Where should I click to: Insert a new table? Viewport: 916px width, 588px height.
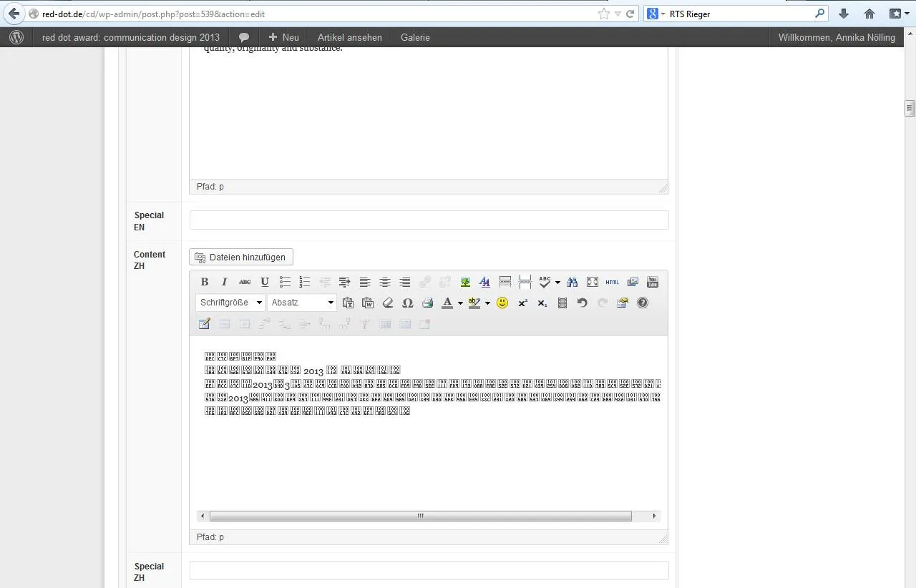click(205, 324)
